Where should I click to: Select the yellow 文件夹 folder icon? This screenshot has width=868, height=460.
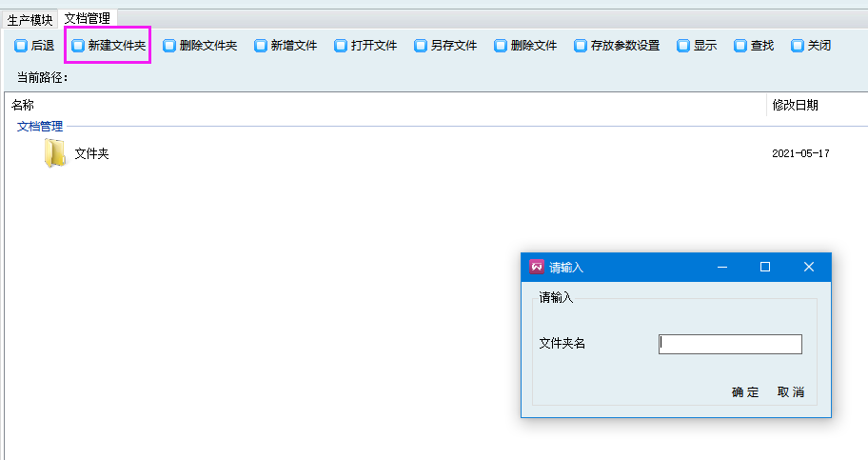(55, 153)
